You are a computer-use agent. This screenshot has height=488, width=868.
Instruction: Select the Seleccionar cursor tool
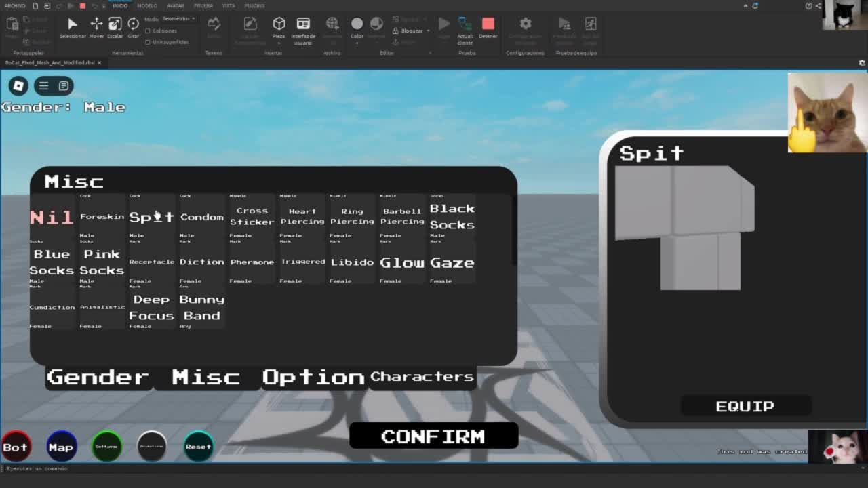[x=72, y=26]
